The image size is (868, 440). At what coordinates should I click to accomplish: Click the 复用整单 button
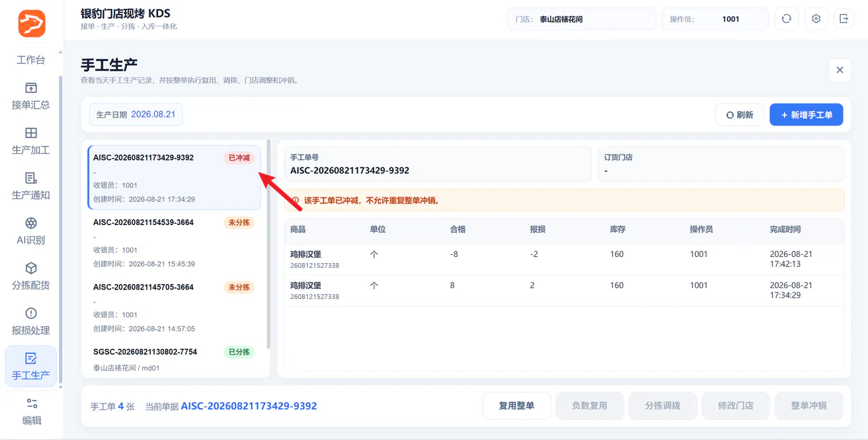pyautogui.click(x=517, y=406)
